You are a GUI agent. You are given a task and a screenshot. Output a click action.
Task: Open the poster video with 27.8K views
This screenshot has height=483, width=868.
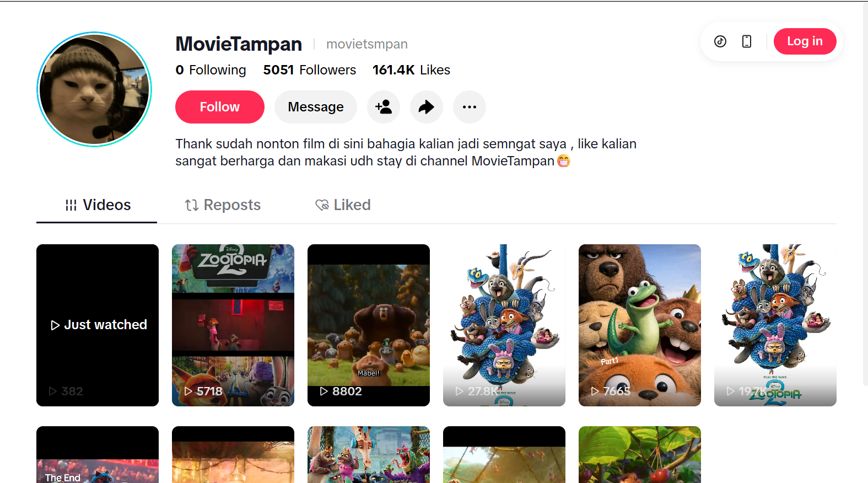pos(504,325)
